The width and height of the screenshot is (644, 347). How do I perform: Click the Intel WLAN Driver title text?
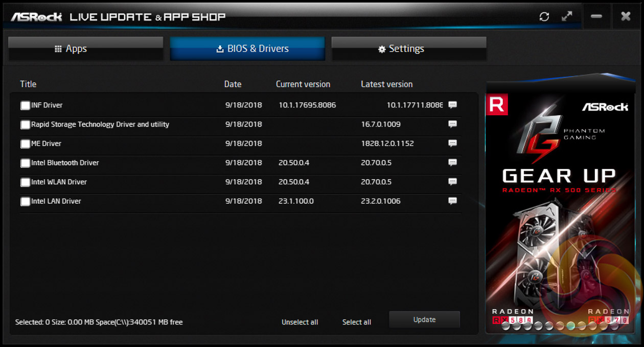click(x=59, y=182)
